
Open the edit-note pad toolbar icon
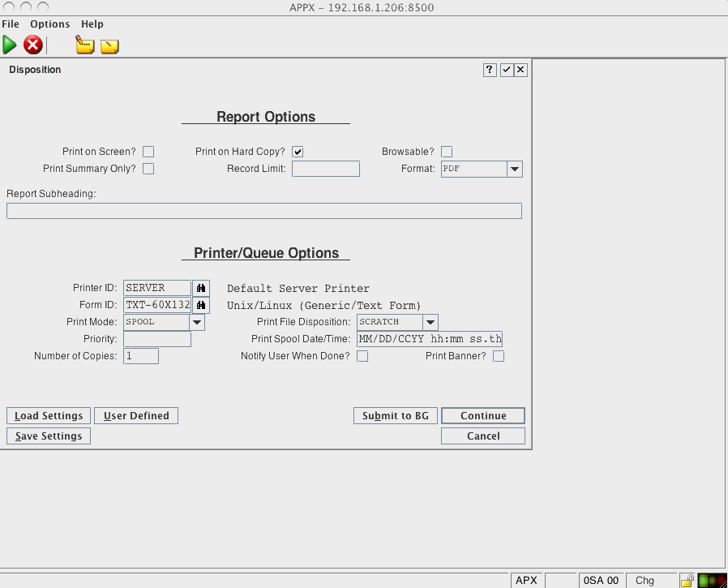coord(84,45)
